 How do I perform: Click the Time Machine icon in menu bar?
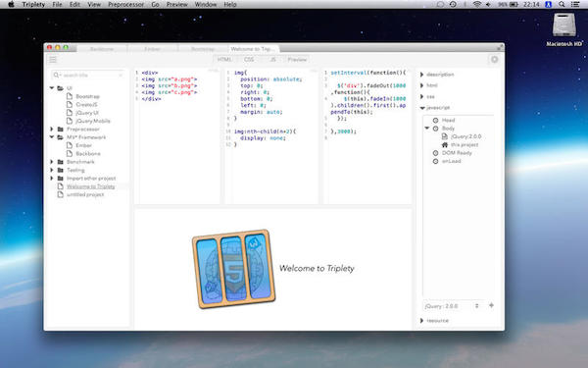[x=453, y=5]
